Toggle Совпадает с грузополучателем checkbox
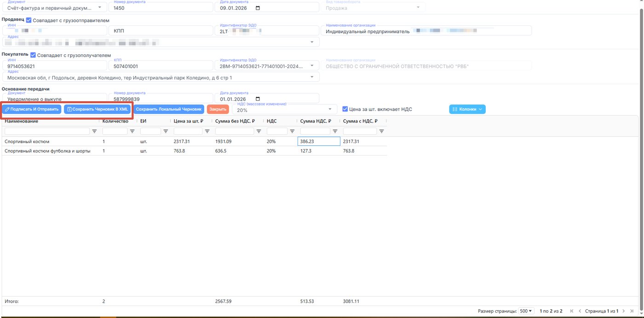Viewport: 644px width, 318px height. tap(33, 55)
